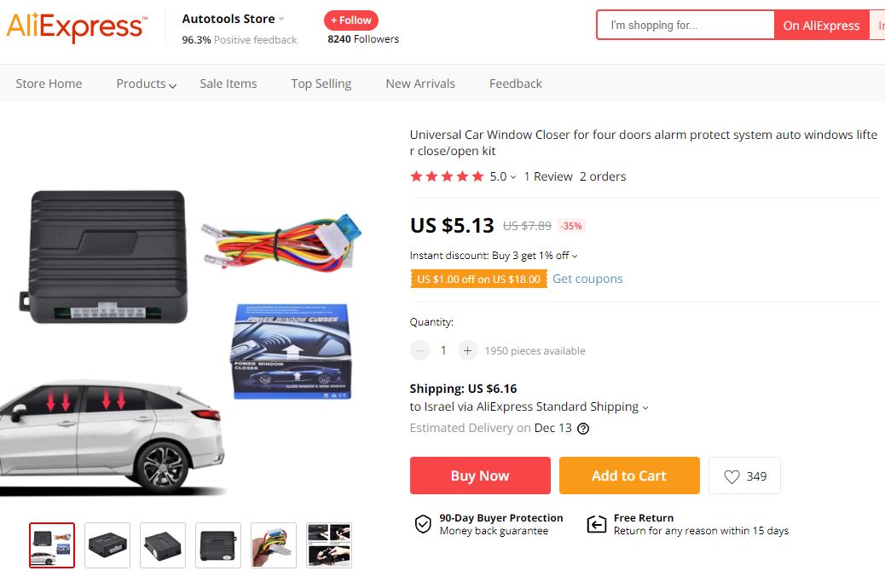The width and height of the screenshot is (885, 588).
Task: Click Add to Cart
Action: 629,476
